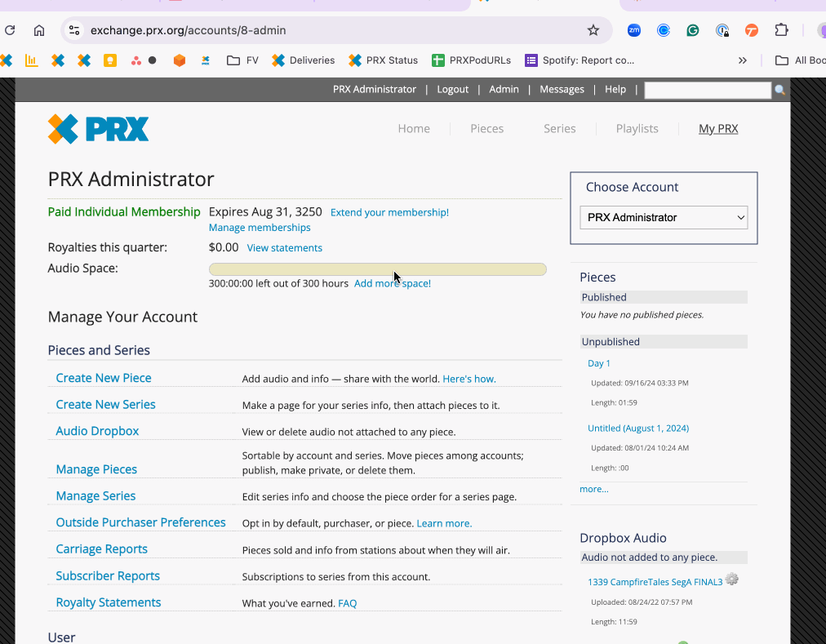Viewport: 826px width, 644px height.
Task: Click the address bar URL
Action: click(x=188, y=30)
